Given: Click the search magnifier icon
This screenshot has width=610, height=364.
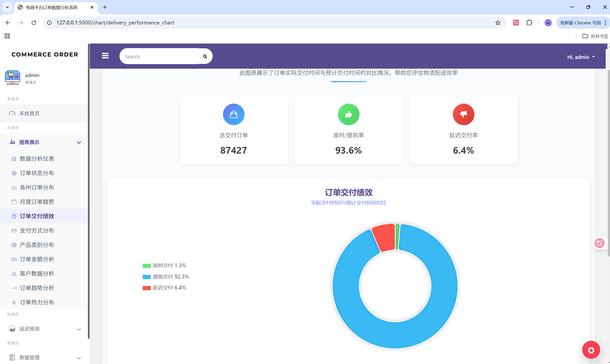Looking at the screenshot, I should tap(205, 56).
